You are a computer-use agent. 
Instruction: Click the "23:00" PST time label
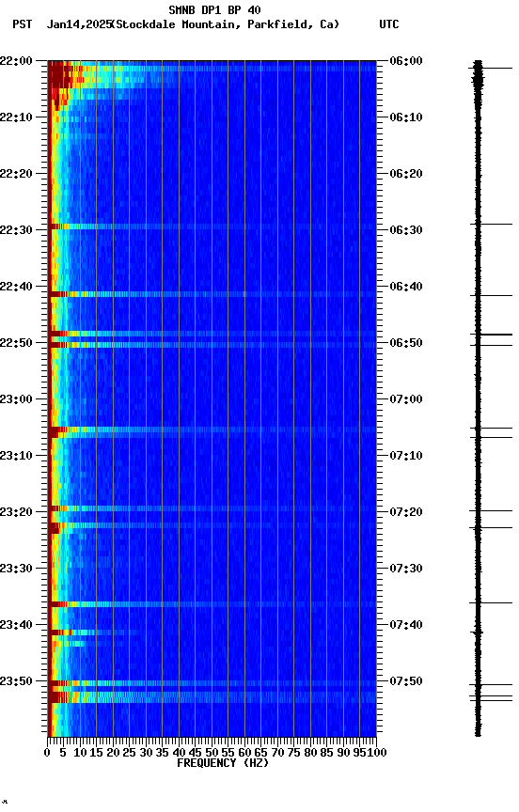pos(16,399)
